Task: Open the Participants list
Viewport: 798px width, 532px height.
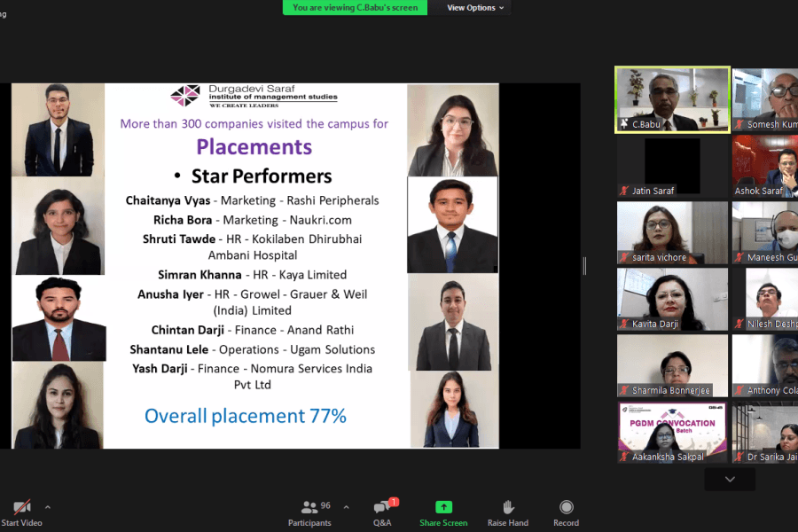Action: (x=309, y=513)
